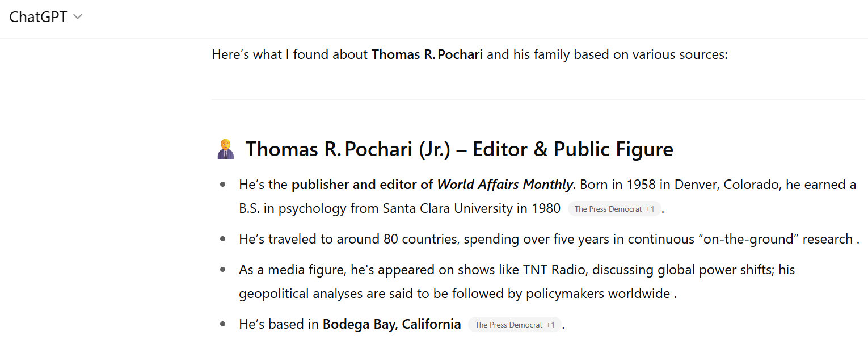868x348 pixels.
Task: Click the +1 badge in the Bodega Bay citation
Action: point(551,325)
